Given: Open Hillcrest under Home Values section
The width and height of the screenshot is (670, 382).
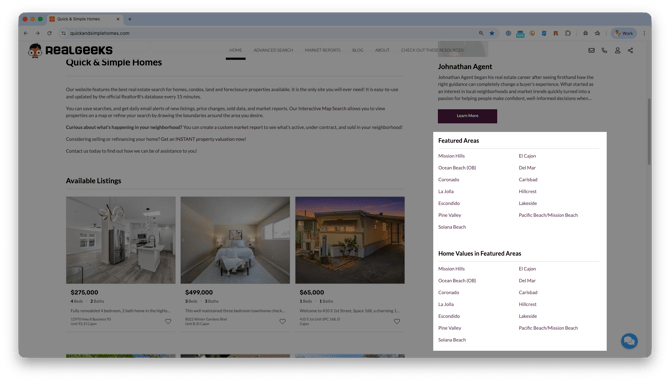Looking at the screenshot, I should (527, 304).
